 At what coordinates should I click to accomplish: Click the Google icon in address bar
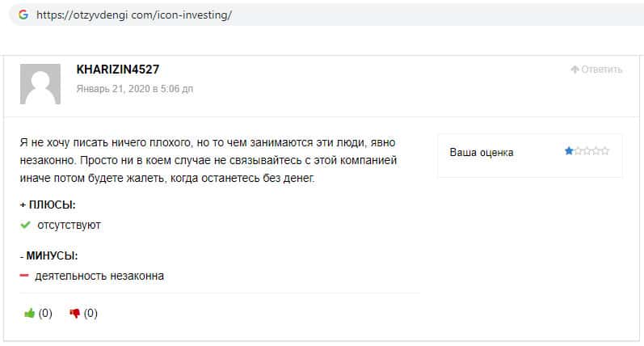point(22,15)
